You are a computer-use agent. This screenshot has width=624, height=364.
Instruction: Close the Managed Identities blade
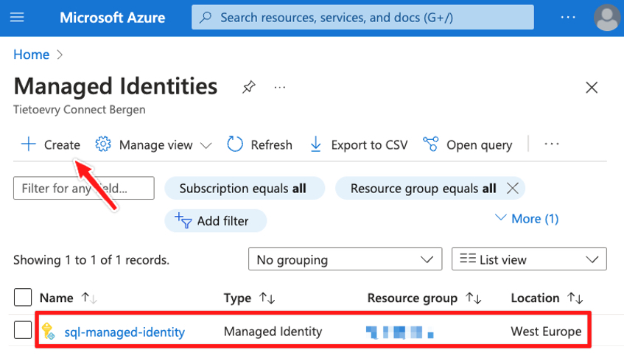pos(592,87)
